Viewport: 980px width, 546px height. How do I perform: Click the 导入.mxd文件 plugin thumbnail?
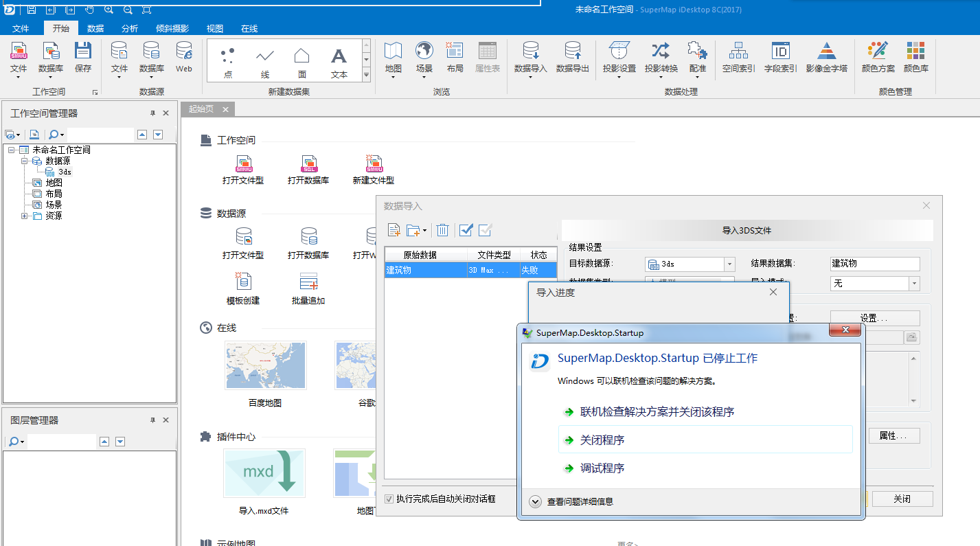point(264,473)
